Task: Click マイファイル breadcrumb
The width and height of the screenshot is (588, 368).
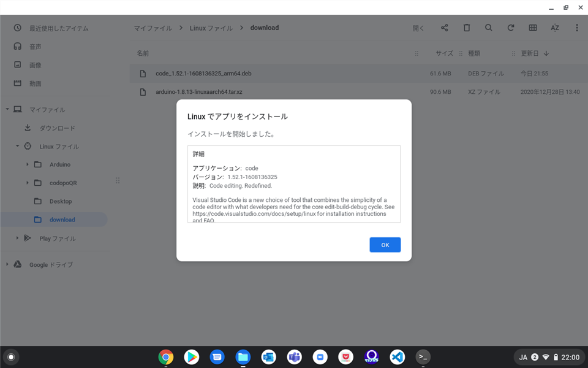Action: click(x=153, y=28)
